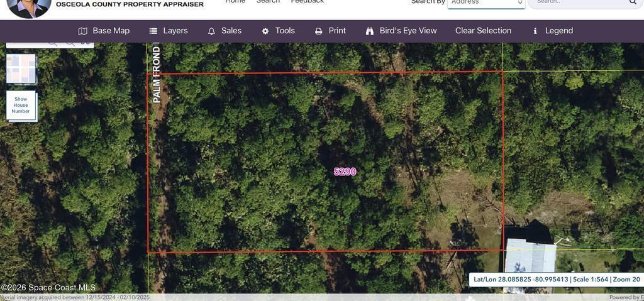Click the Palm Frond street label

(157, 75)
